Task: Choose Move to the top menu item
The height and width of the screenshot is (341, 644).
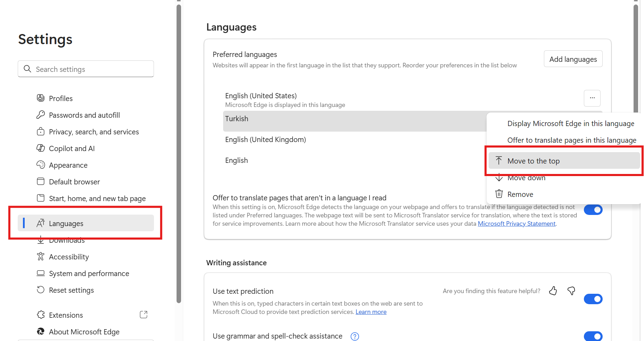Action: [564, 161]
